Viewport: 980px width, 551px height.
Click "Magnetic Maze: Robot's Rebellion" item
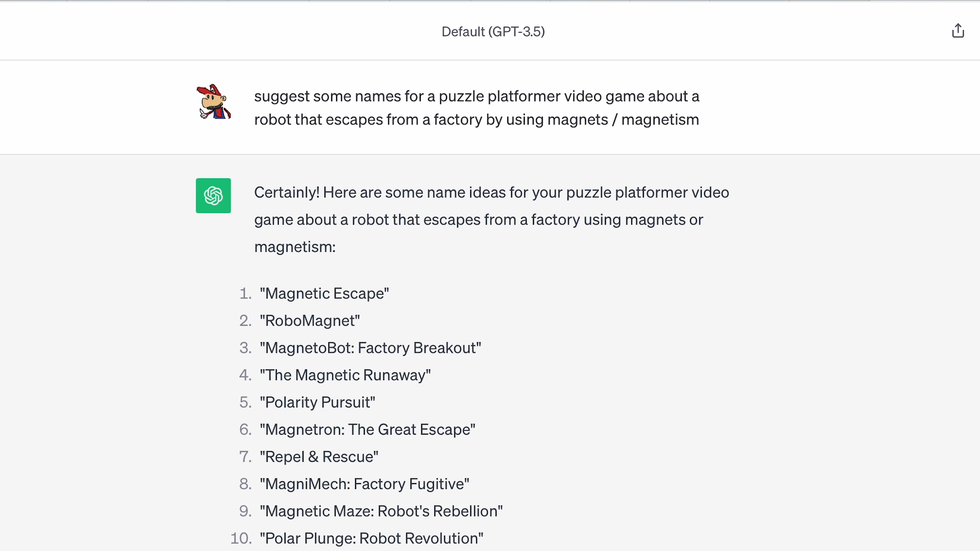381,511
